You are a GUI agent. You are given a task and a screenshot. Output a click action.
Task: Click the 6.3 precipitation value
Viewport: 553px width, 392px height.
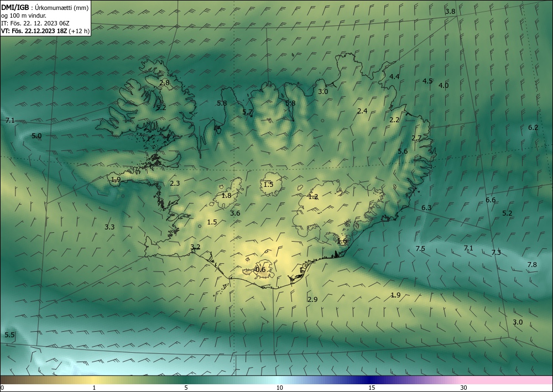pos(426,208)
